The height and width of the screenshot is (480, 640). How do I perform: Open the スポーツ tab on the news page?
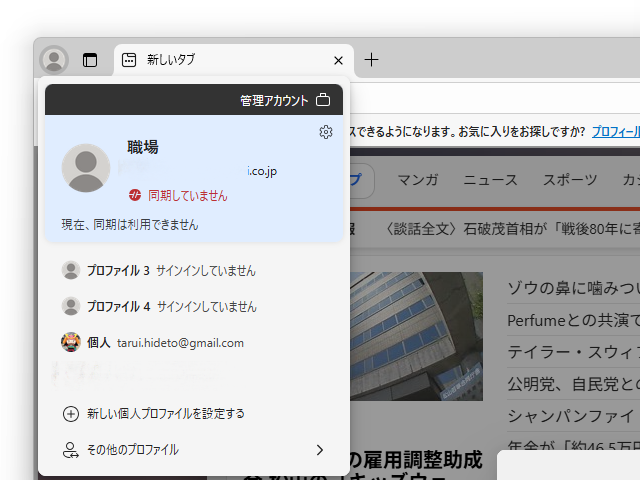tap(569, 180)
